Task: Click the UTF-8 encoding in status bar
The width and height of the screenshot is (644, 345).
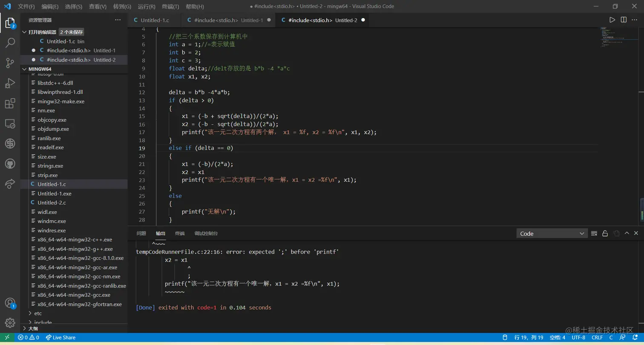Action: pos(578,337)
